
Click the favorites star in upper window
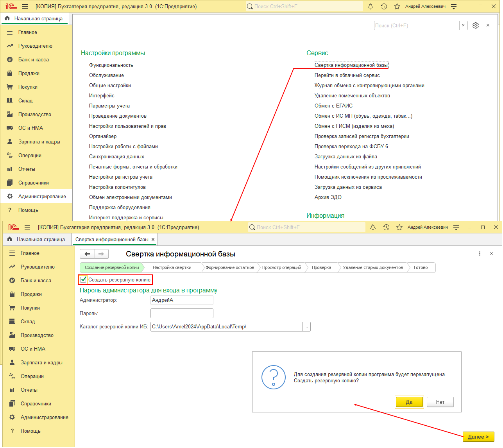pyautogui.click(x=397, y=7)
